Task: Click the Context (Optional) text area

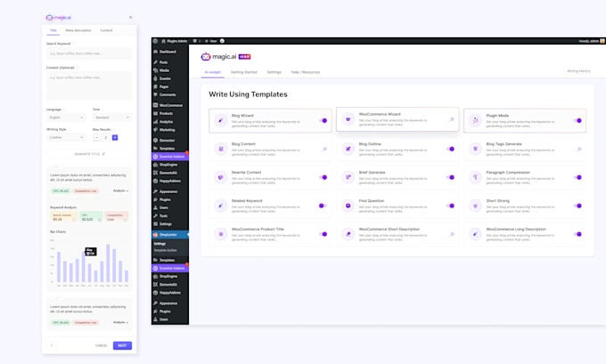Action: click(x=89, y=85)
